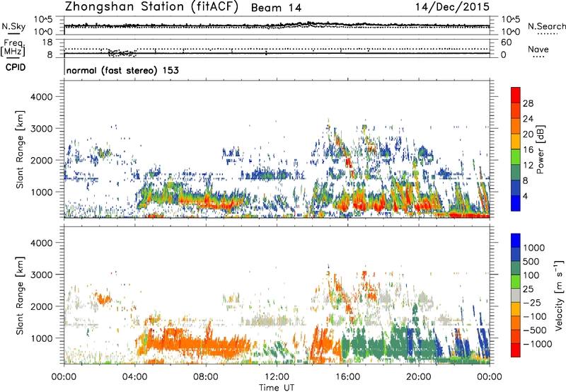566x392 pixels.
Task: Select the "28" value on the Power colorbar
Action: pyautogui.click(x=528, y=103)
